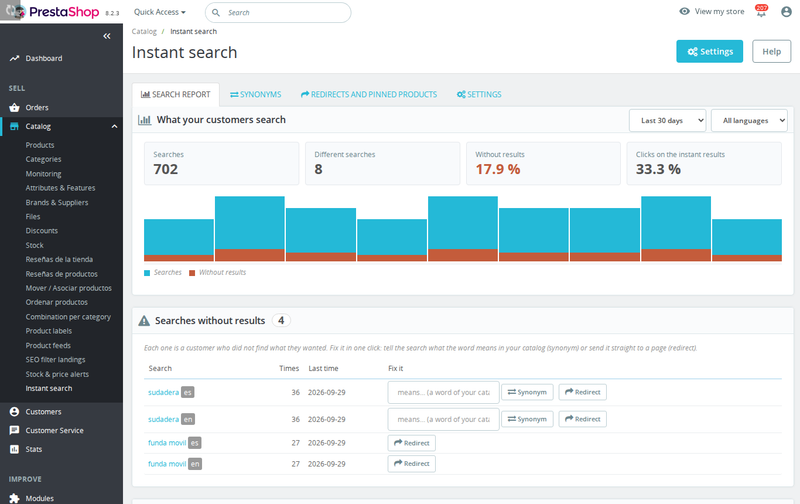
Task: Click the Modules puzzle icon
Action: click(14, 498)
